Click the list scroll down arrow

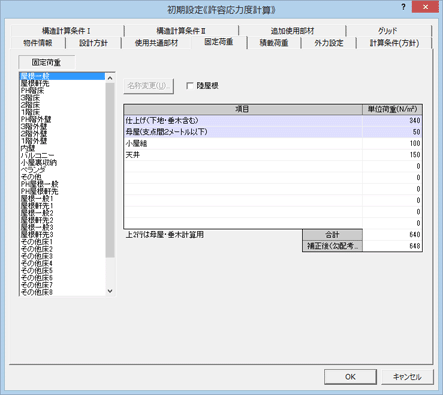click(x=110, y=291)
